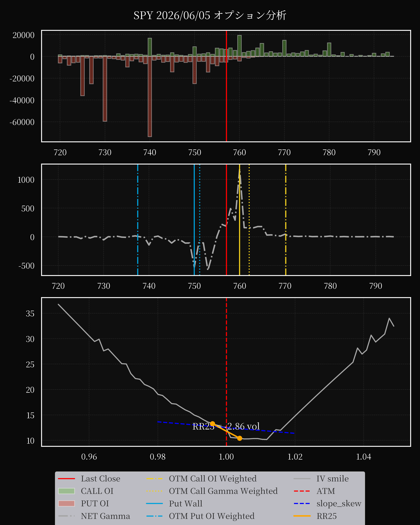Click the '-500' tick on the net gamma chart

click(x=26, y=266)
